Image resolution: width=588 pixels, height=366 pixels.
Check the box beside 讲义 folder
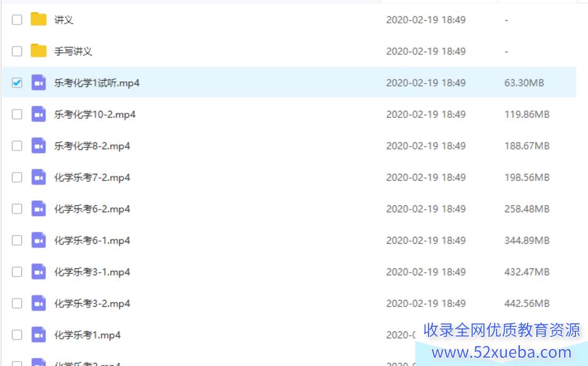click(x=17, y=20)
